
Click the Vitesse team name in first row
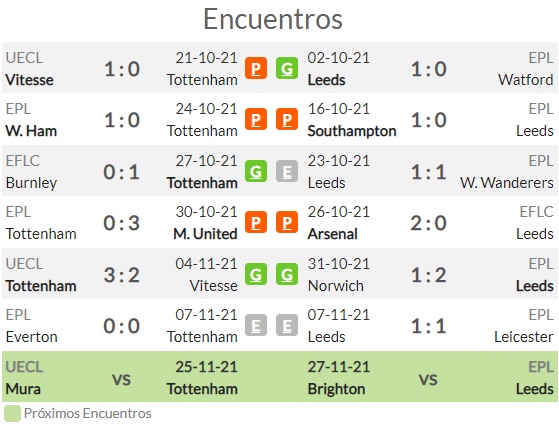pyautogui.click(x=29, y=80)
